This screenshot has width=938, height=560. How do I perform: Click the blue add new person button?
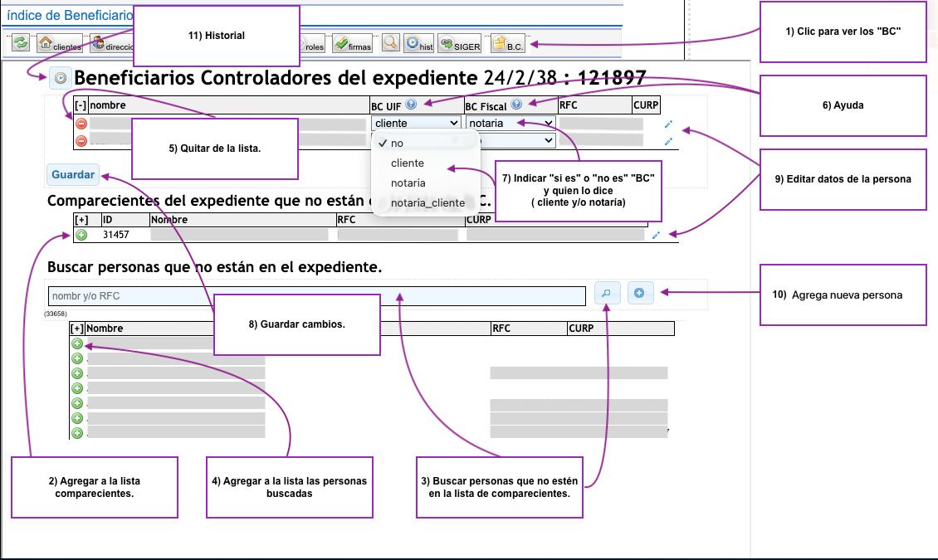640,293
